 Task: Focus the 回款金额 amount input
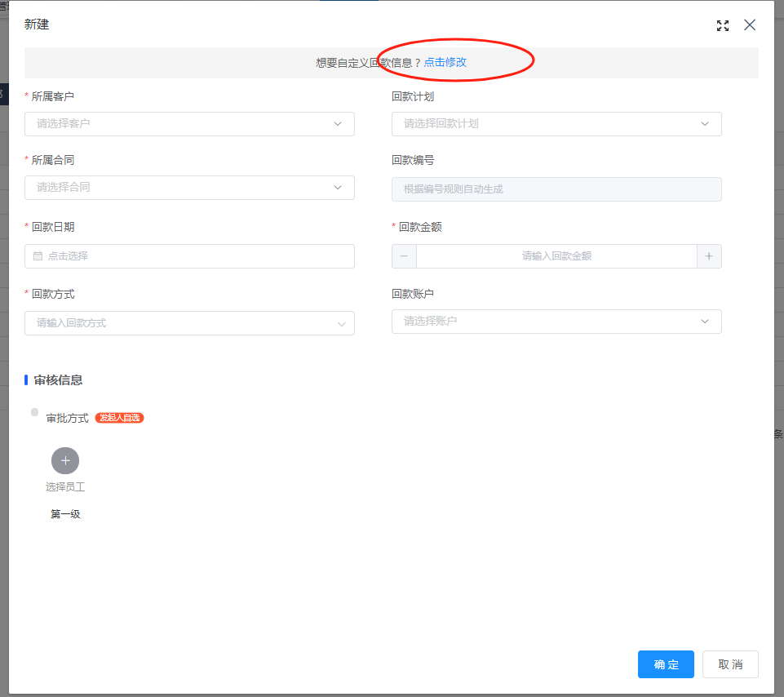(x=556, y=256)
